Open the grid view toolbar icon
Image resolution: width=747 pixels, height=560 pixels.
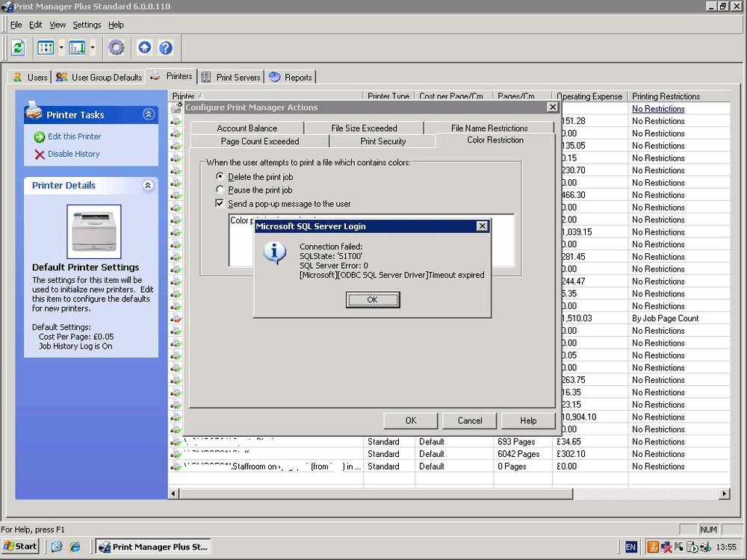46,48
